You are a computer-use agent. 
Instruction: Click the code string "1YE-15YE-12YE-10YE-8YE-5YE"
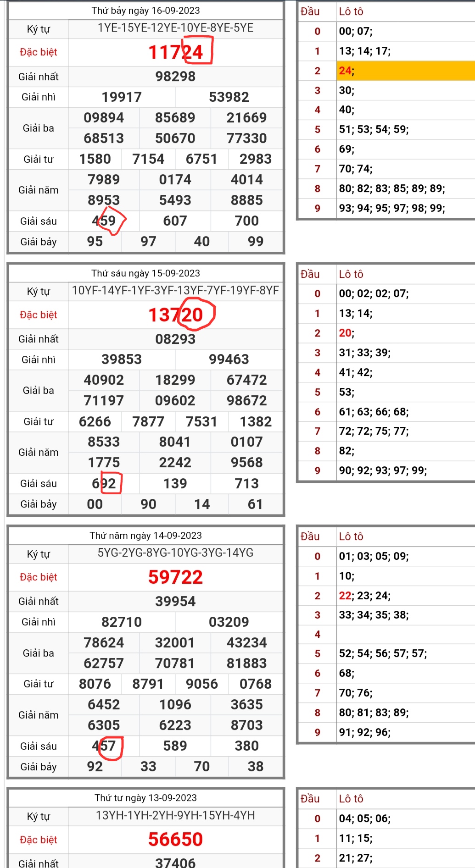175,28
